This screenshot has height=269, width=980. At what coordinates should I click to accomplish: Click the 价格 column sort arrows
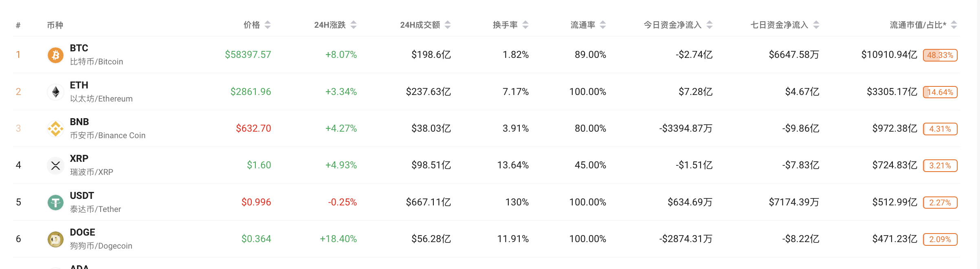pos(268,24)
